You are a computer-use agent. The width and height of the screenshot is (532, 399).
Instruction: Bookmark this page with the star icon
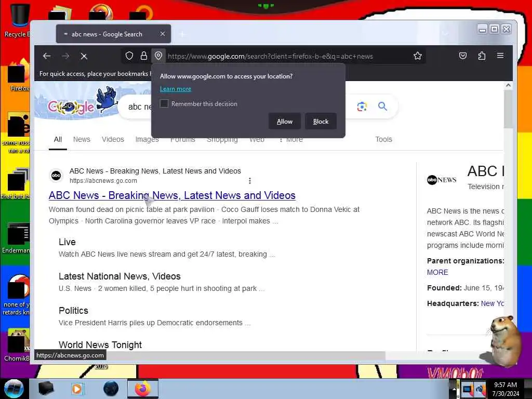point(418,56)
